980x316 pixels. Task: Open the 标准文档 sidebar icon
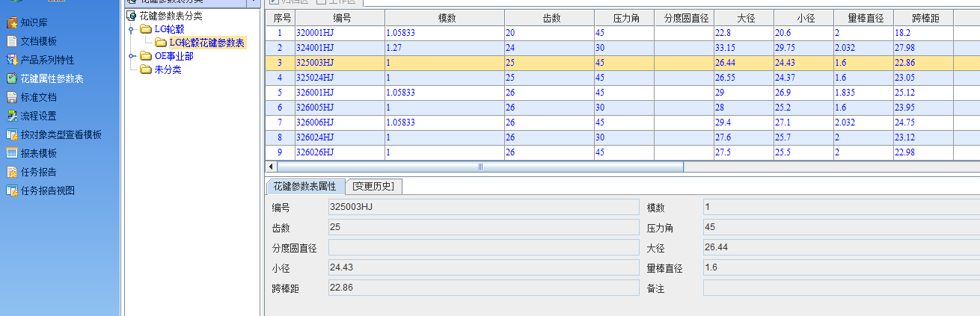[x=11, y=97]
